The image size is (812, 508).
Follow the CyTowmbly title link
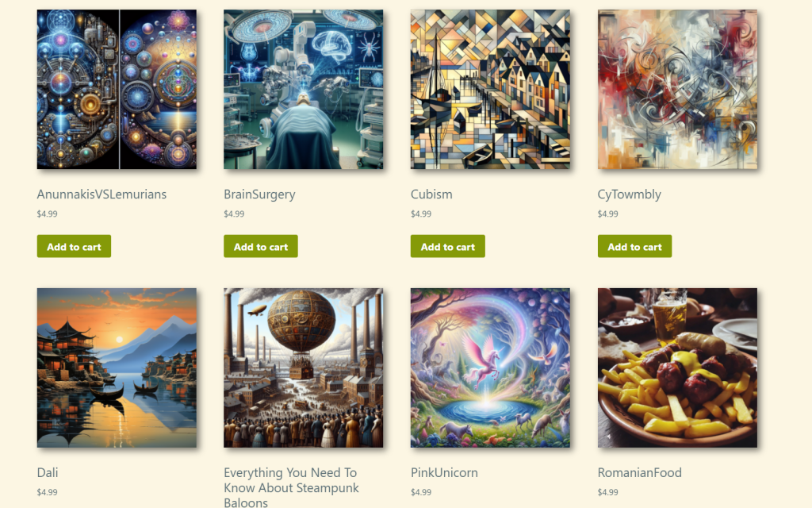pos(629,194)
